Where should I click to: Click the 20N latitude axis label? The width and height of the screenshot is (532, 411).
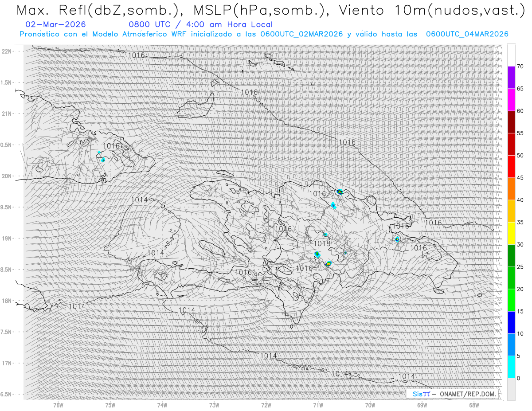(7, 176)
